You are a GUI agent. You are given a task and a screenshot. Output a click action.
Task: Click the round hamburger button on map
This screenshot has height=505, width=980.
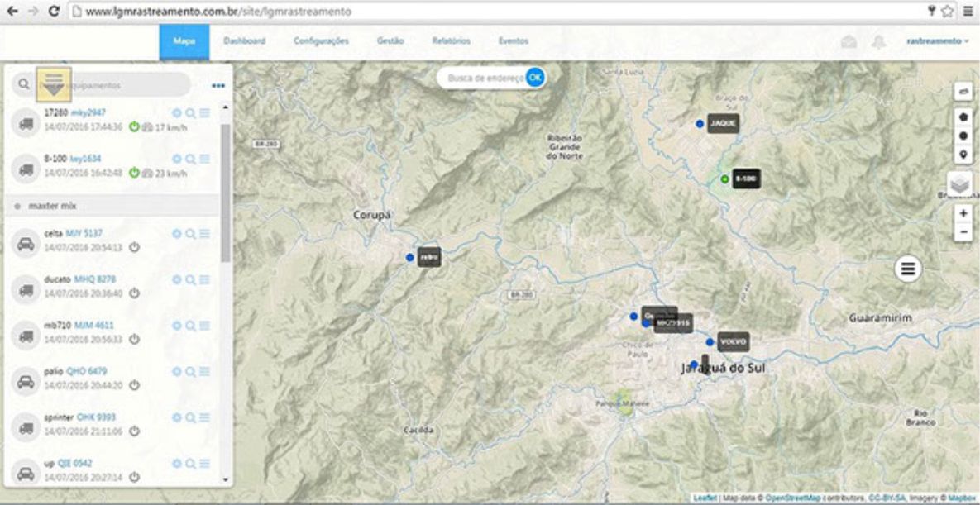point(908,269)
